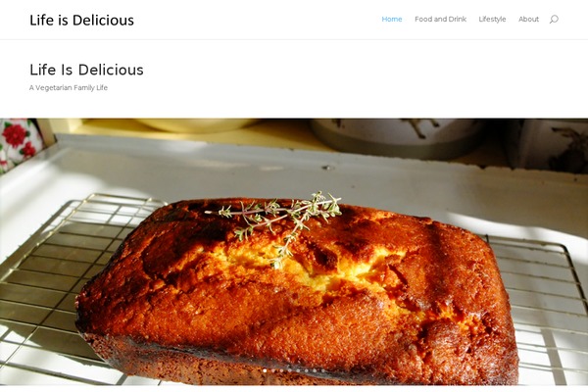This screenshot has height=392, width=588.
Task: Go to the seventh slide dot
Action: point(315,370)
